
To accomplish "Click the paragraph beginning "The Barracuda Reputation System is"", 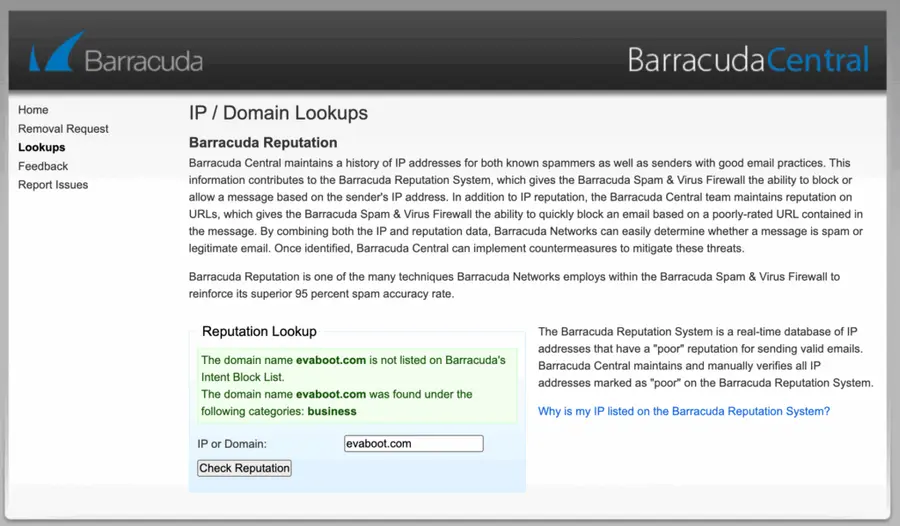I will click(x=706, y=357).
